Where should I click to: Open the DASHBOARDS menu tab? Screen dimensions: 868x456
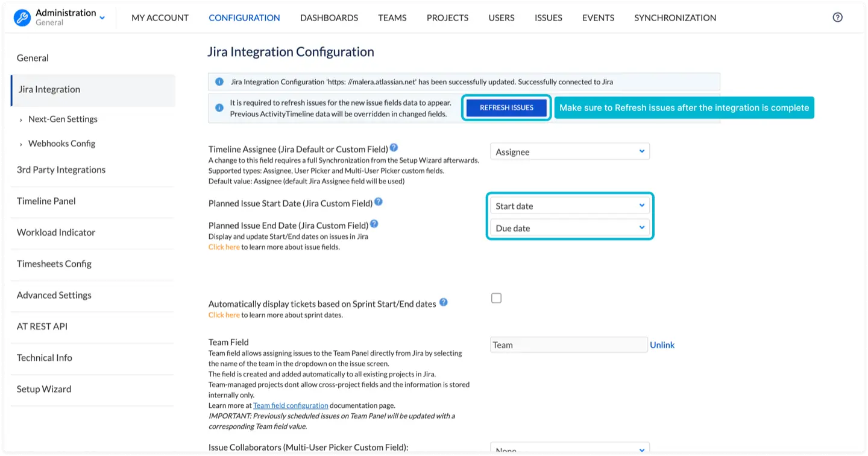point(329,17)
